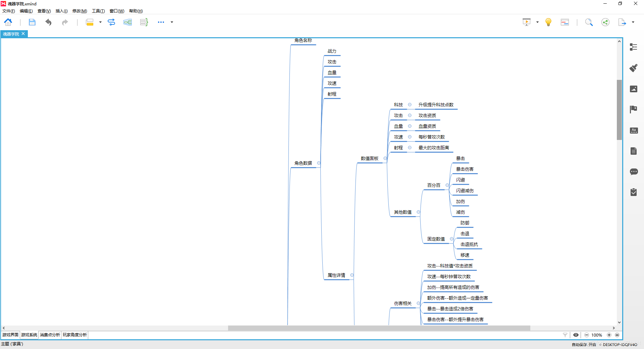Switch to the 消费点分析 sheet tab
644x349 pixels.
tap(50, 335)
